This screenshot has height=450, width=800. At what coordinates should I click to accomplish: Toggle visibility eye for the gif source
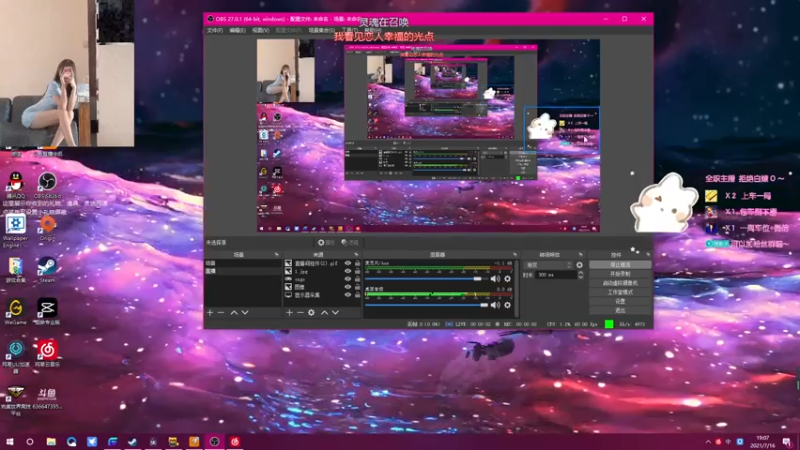(x=348, y=263)
